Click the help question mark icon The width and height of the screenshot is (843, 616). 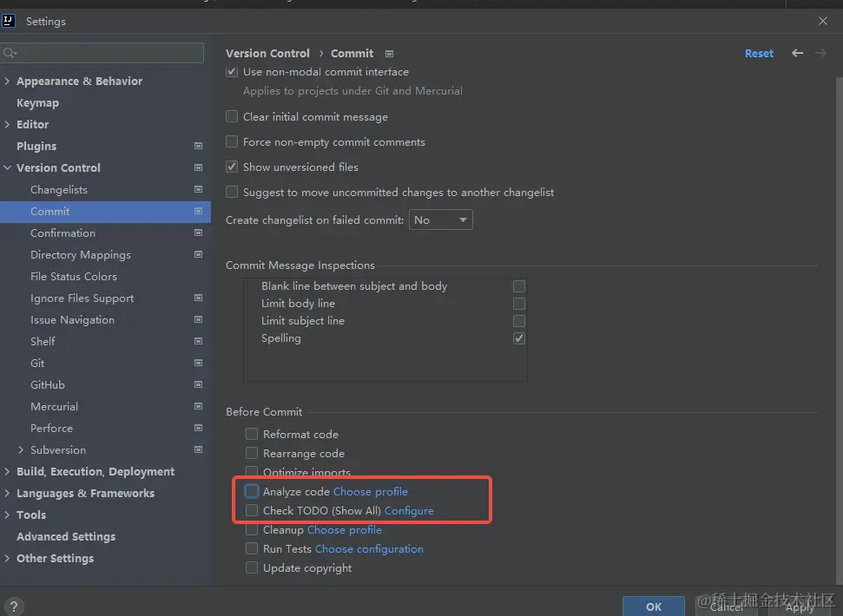pyautogui.click(x=14, y=607)
